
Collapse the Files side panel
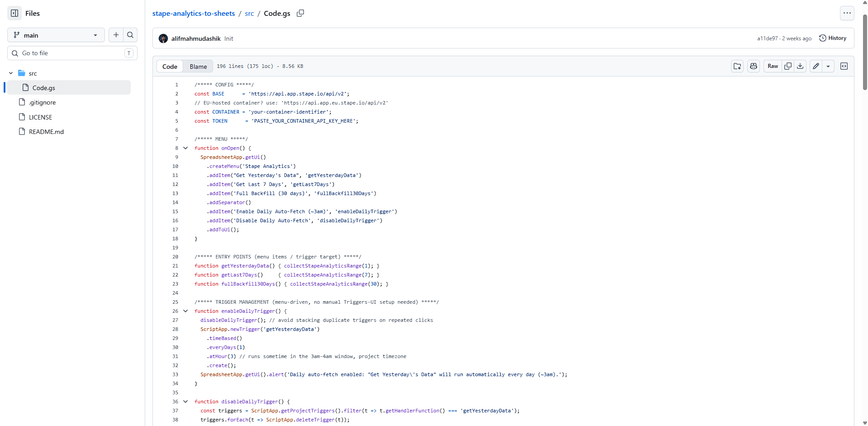click(x=14, y=13)
